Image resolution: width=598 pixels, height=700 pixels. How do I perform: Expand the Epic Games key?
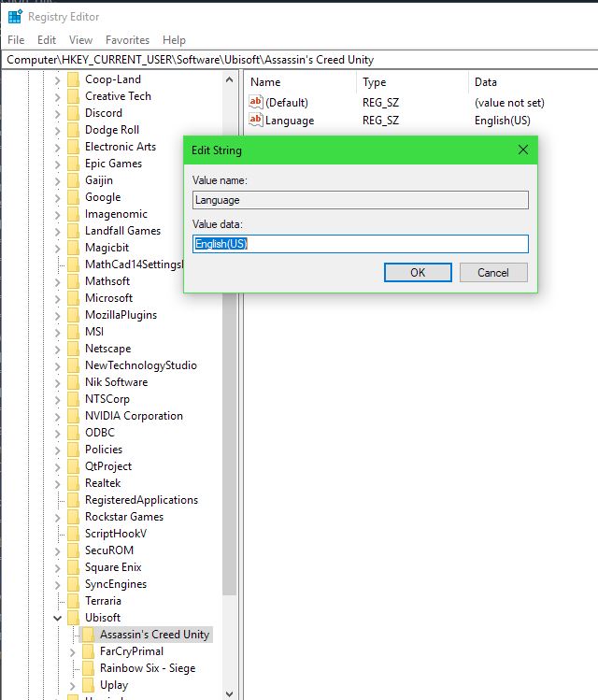pos(58,164)
